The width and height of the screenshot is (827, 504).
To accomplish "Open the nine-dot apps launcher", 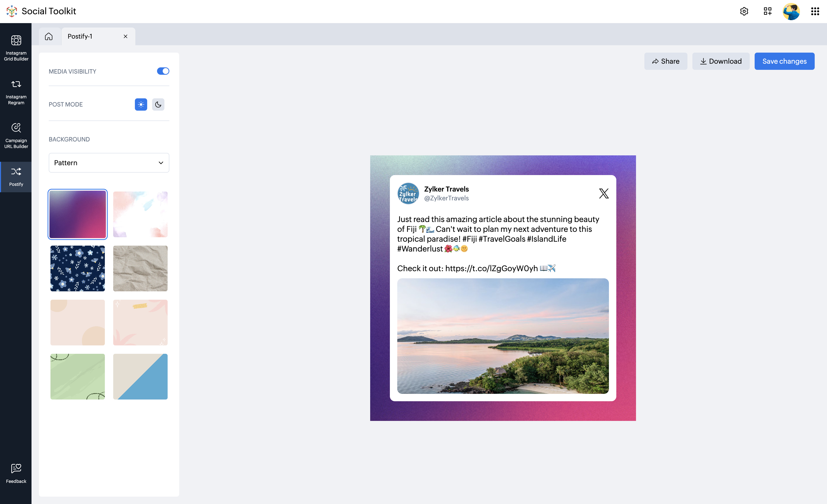I will 815,11.
